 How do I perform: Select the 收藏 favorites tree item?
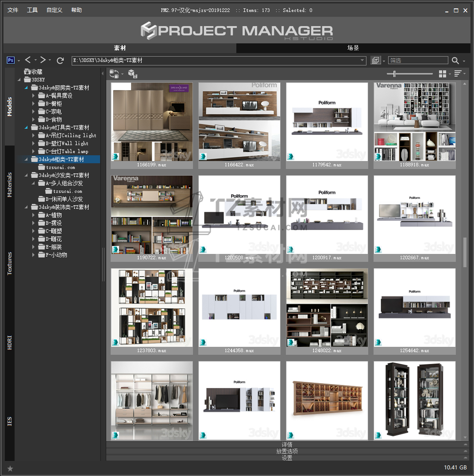(37, 72)
